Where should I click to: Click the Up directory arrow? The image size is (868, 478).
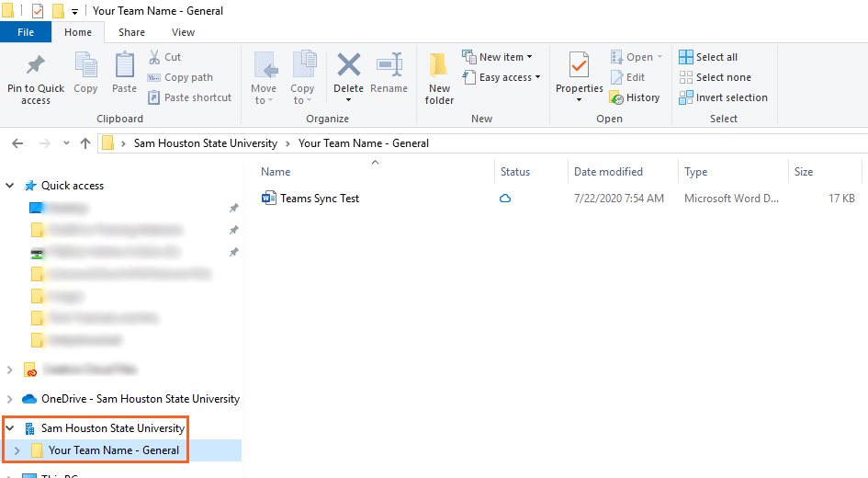coord(85,143)
